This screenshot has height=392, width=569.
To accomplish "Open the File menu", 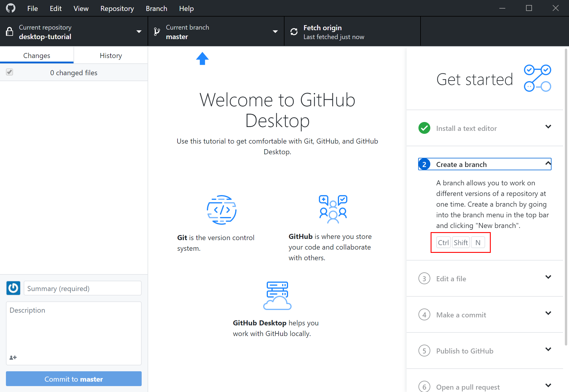I will coord(33,8).
